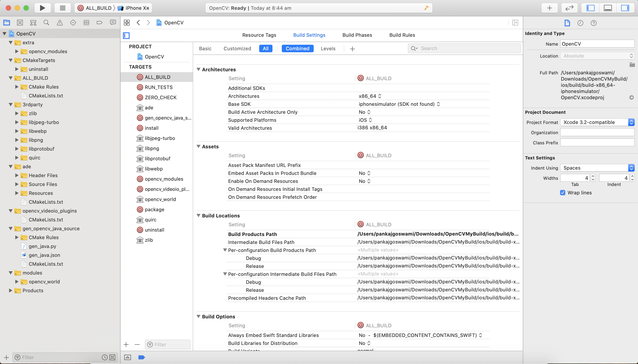Expand the opencv_modules folder
This screenshot has height=364, width=638.
tap(17, 52)
